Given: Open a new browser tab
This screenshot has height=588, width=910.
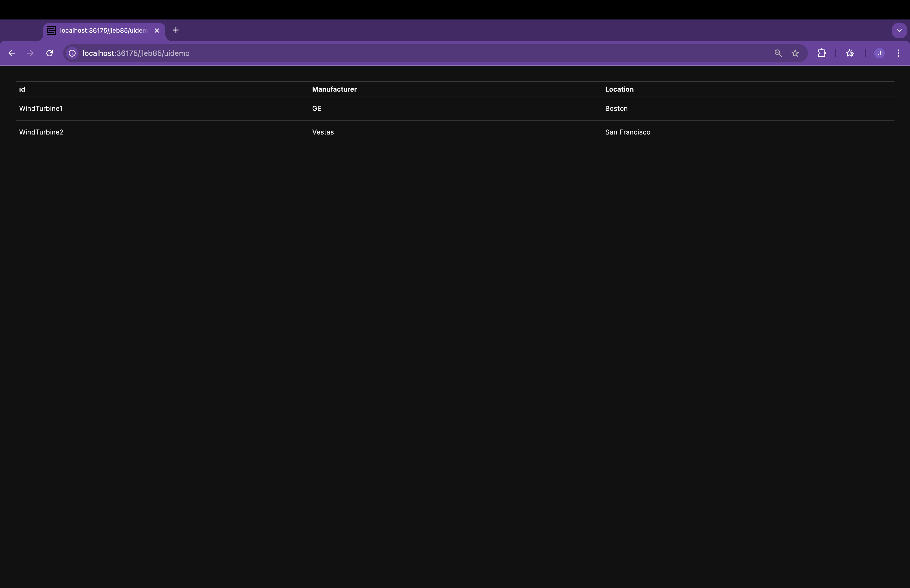Looking at the screenshot, I should [x=175, y=30].
